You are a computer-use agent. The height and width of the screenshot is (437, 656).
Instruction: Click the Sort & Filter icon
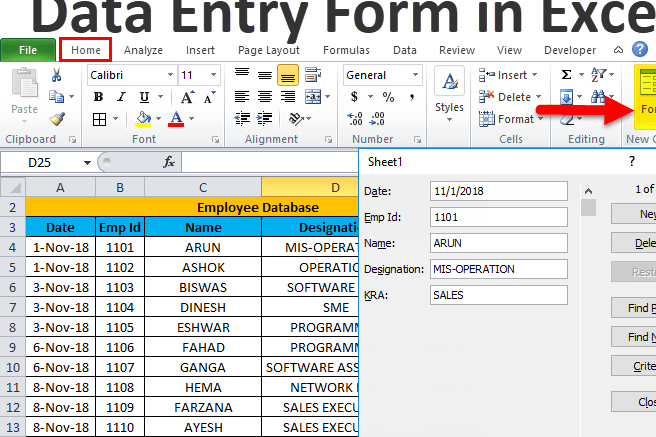pos(598,75)
